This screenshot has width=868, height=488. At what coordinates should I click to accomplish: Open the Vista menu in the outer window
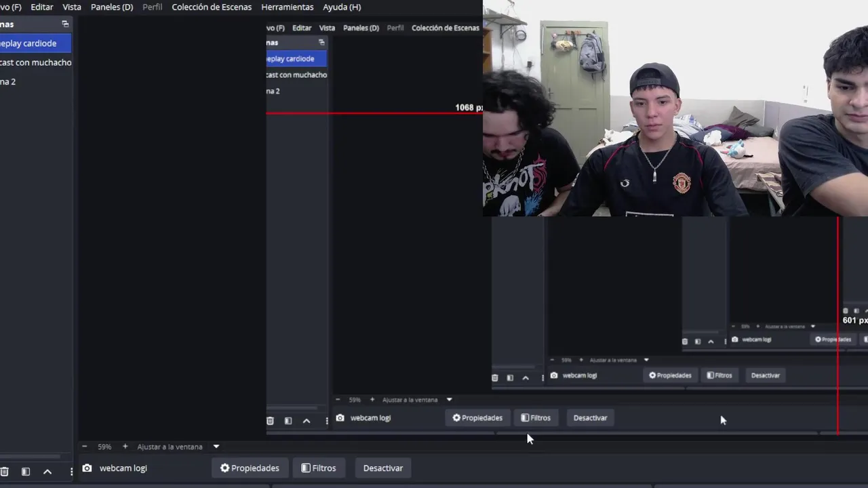[72, 7]
